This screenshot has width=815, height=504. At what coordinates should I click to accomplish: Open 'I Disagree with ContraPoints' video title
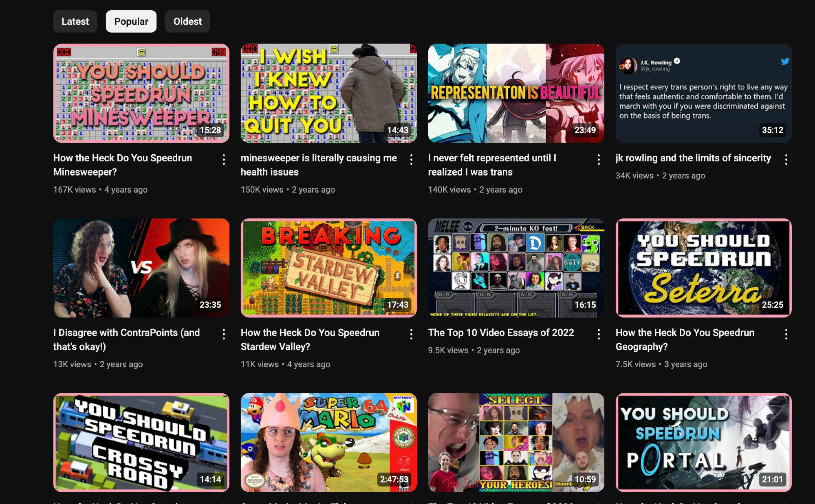coord(126,339)
